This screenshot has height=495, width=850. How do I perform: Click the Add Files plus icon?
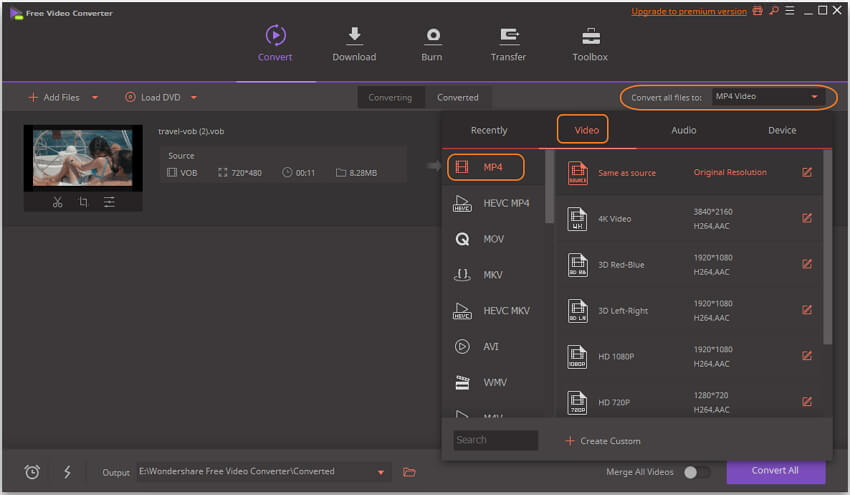coord(33,97)
